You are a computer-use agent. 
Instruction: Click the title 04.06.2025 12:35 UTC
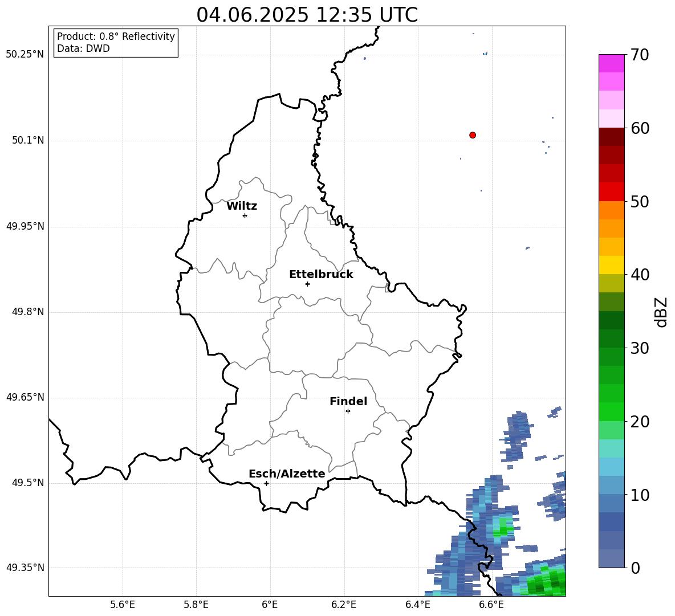click(x=307, y=15)
